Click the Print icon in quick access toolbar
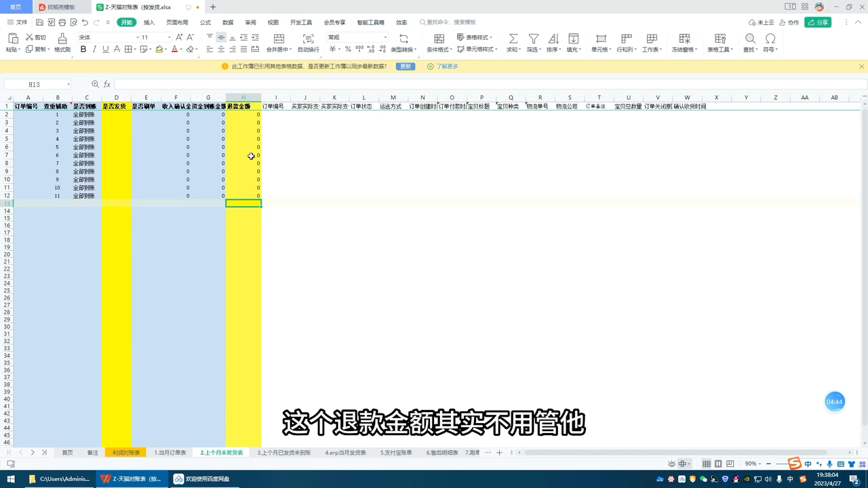The width and height of the screenshot is (868, 488). [62, 22]
